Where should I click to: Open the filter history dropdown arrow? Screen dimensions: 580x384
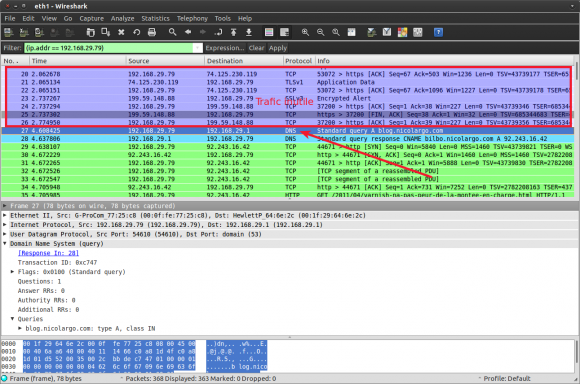click(198, 48)
